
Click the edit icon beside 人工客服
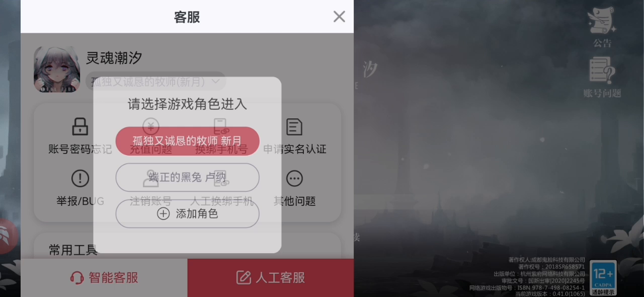(x=244, y=278)
